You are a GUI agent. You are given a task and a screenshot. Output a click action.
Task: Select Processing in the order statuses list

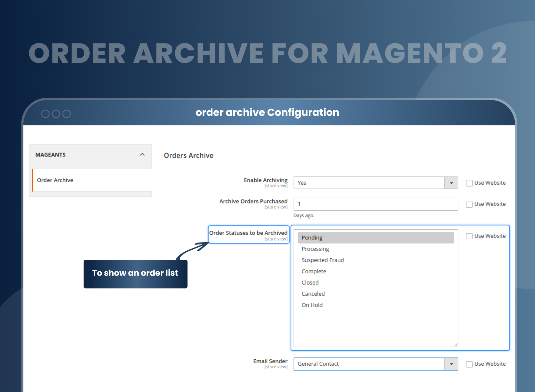pos(376,249)
